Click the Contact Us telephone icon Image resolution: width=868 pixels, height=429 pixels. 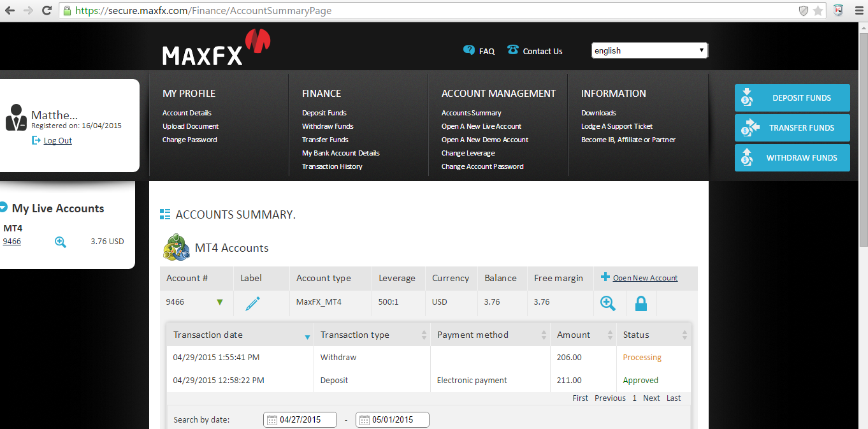pos(513,50)
